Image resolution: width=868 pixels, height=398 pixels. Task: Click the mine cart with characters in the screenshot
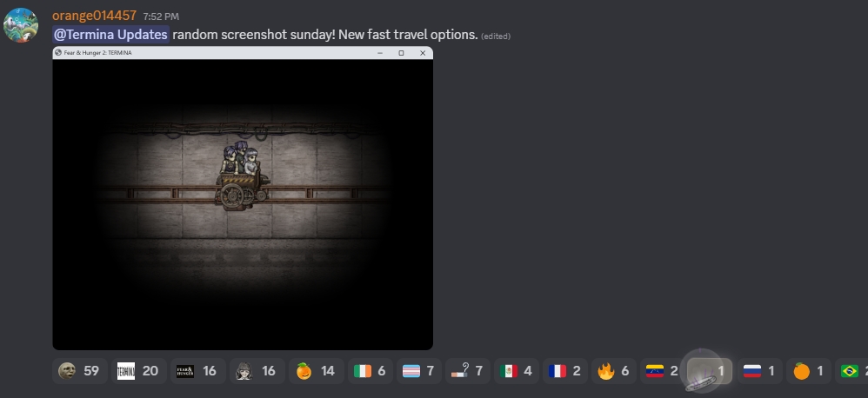click(242, 176)
